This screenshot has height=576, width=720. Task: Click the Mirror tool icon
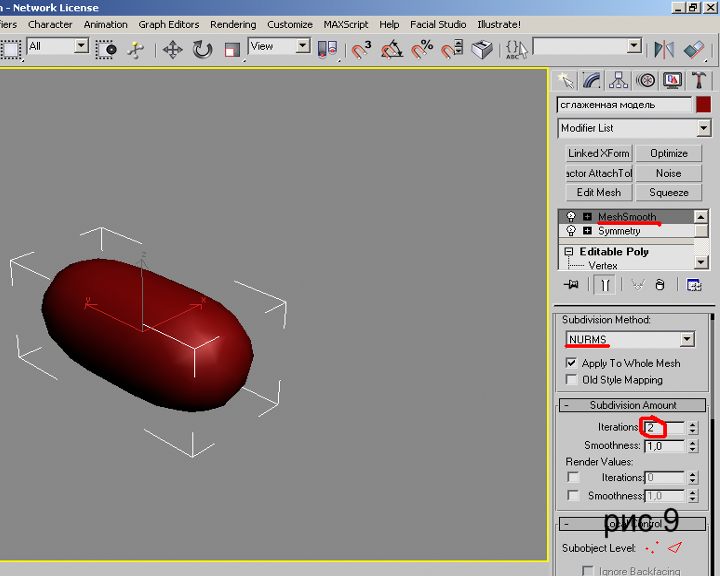(x=663, y=48)
